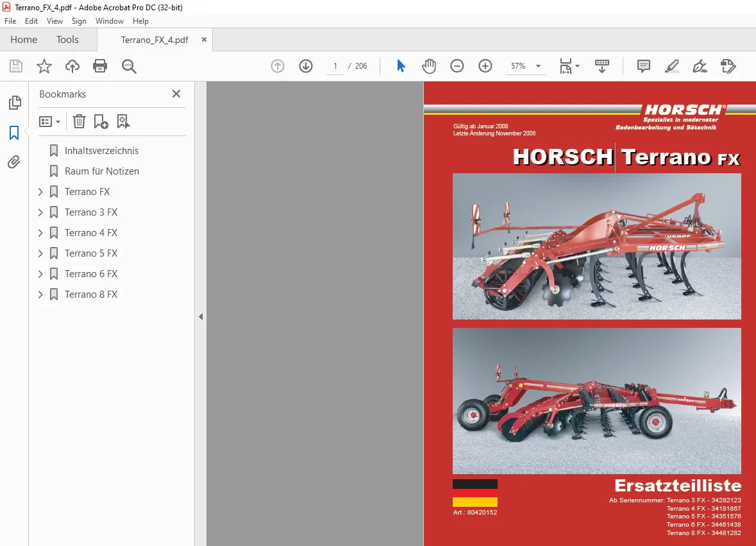The width and height of the screenshot is (756, 546).
Task: Switch to the Home tab
Action: click(24, 40)
